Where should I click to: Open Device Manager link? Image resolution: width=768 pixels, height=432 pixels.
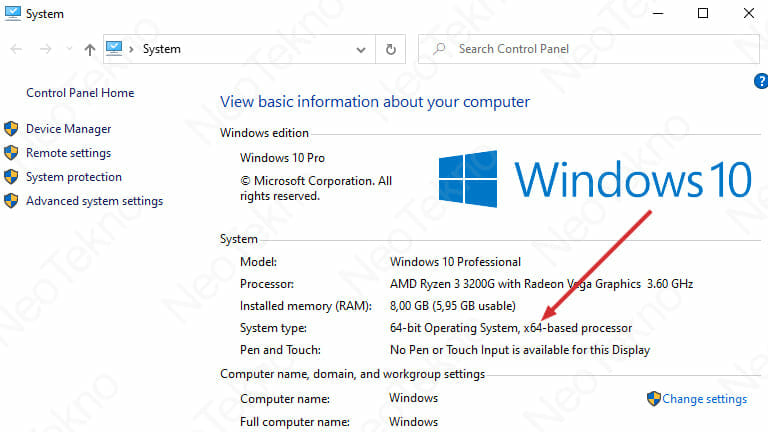click(x=69, y=129)
